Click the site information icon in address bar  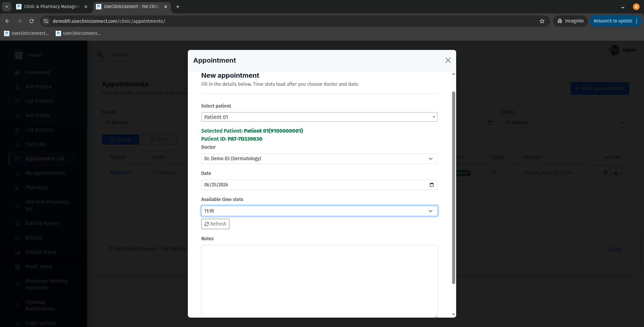click(x=46, y=21)
